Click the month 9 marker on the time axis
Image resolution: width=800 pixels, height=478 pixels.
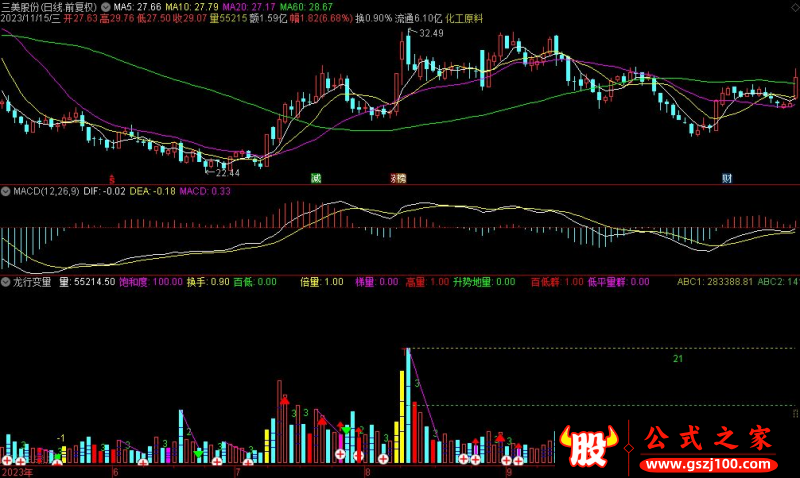(509, 472)
